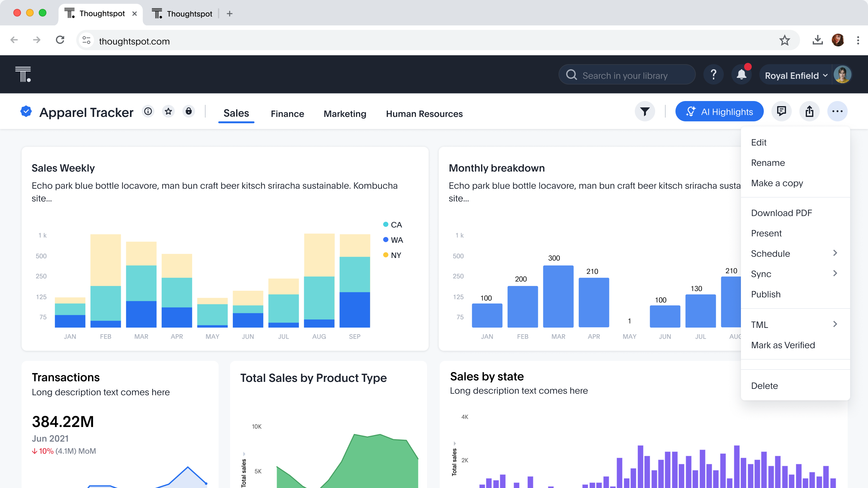Choose Delete from the menu

tap(795, 386)
